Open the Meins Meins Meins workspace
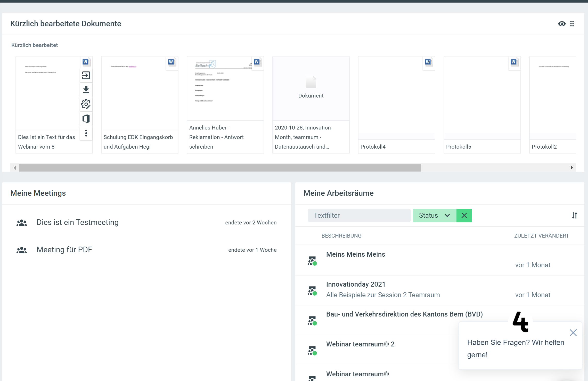The image size is (588, 381). pos(355,254)
